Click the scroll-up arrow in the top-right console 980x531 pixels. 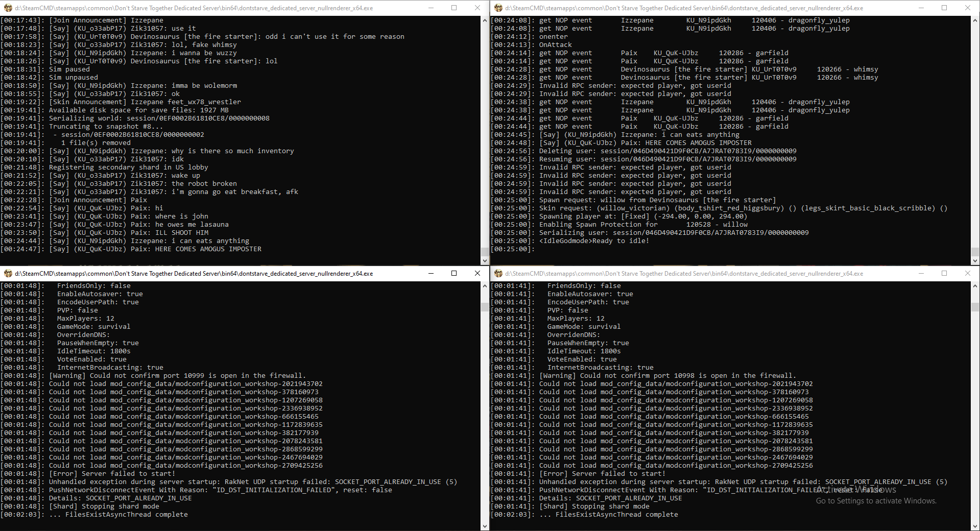pyautogui.click(x=975, y=20)
